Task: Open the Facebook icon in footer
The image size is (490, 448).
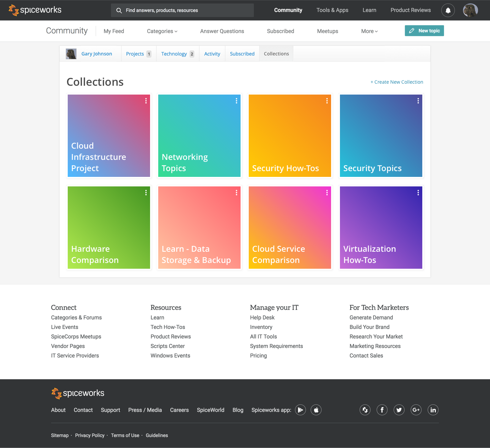Action: (382, 410)
